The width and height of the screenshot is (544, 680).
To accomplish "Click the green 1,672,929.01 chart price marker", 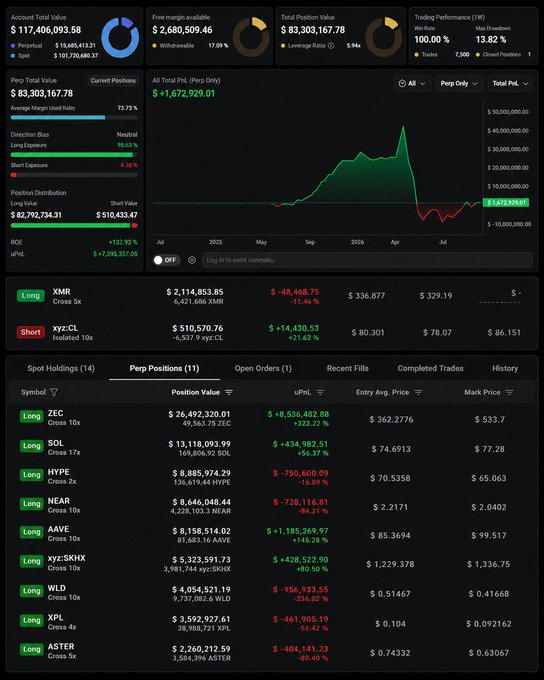I will pos(506,203).
